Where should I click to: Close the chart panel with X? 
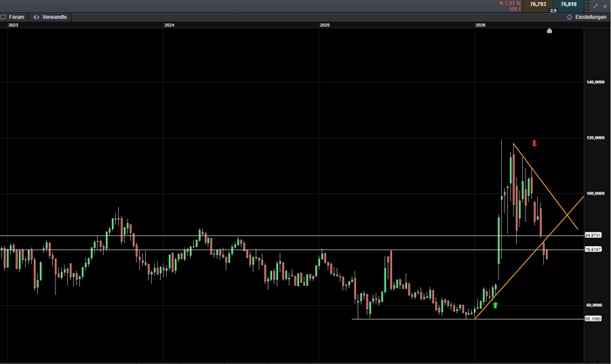pyautogui.click(x=605, y=6)
